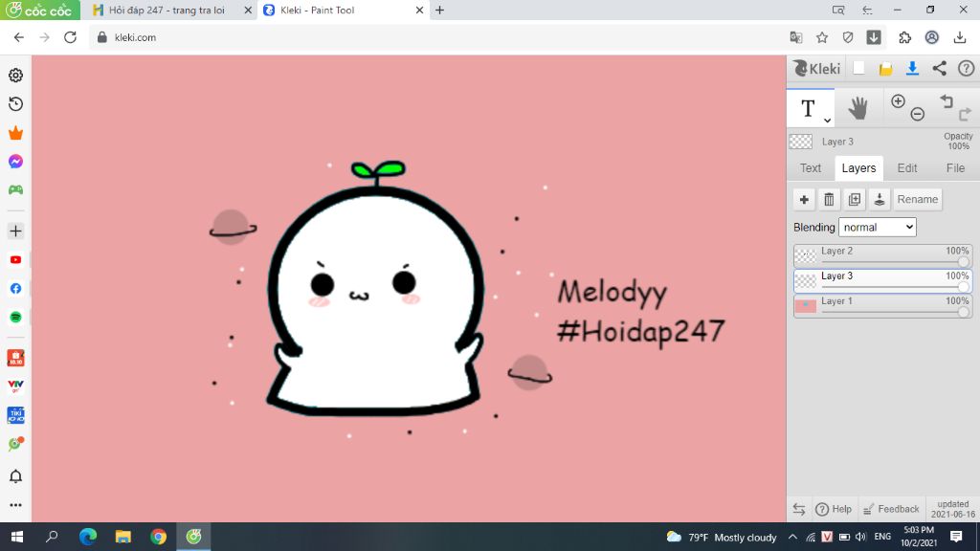
Task: Click the Kleki logo
Action: tap(816, 68)
